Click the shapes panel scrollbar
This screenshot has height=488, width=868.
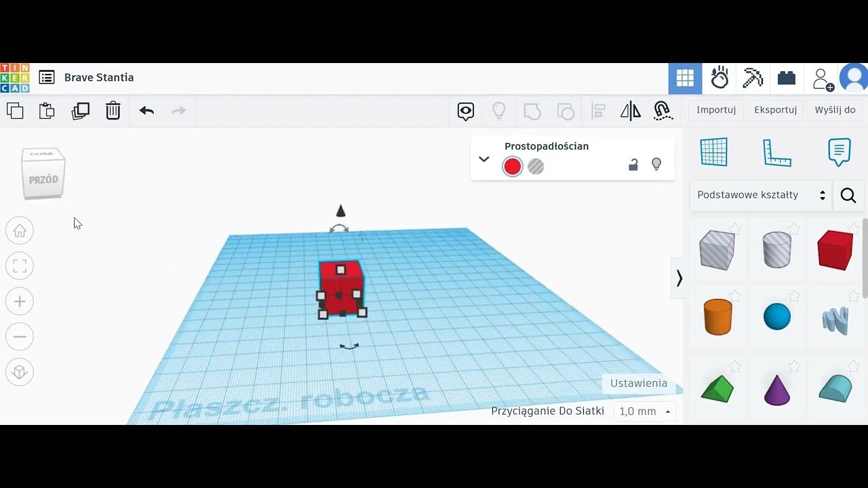[865, 258]
